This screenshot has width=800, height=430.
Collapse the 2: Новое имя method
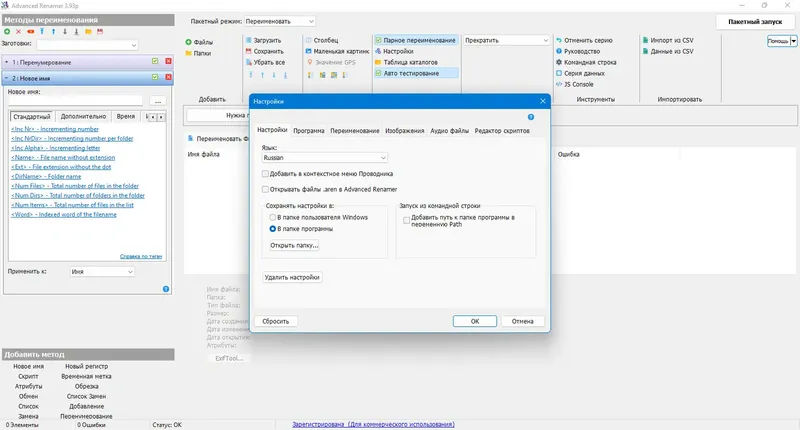coord(6,78)
